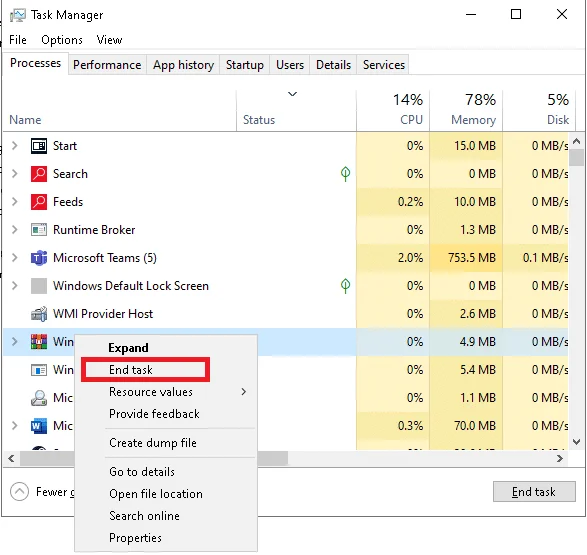
Task: Click the WMI Provider Host icon
Action: coord(39,314)
